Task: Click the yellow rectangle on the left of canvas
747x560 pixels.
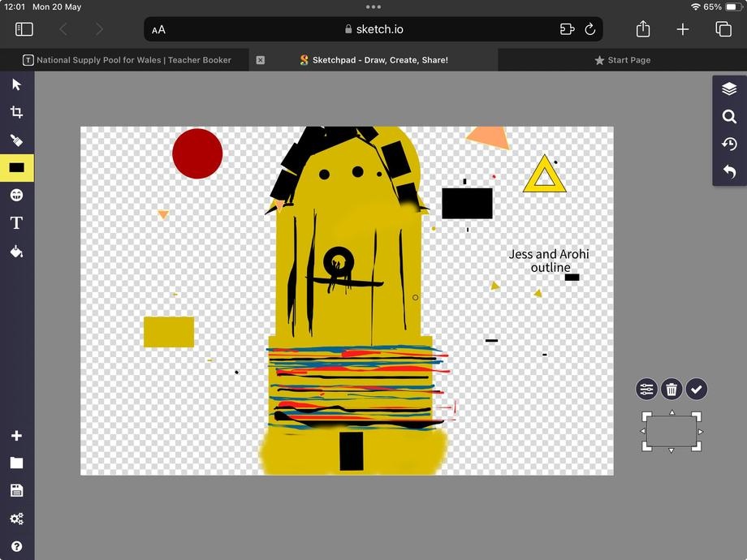Action: click(169, 332)
